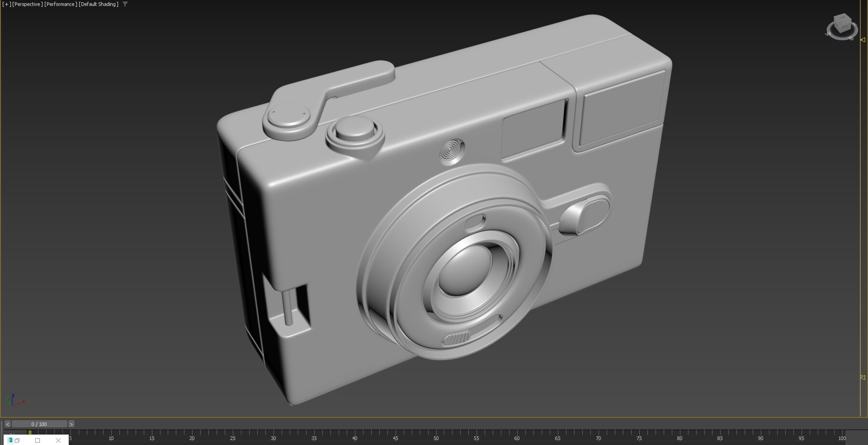Open the Performance viewport settings menu

pyautogui.click(x=60, y=4)
